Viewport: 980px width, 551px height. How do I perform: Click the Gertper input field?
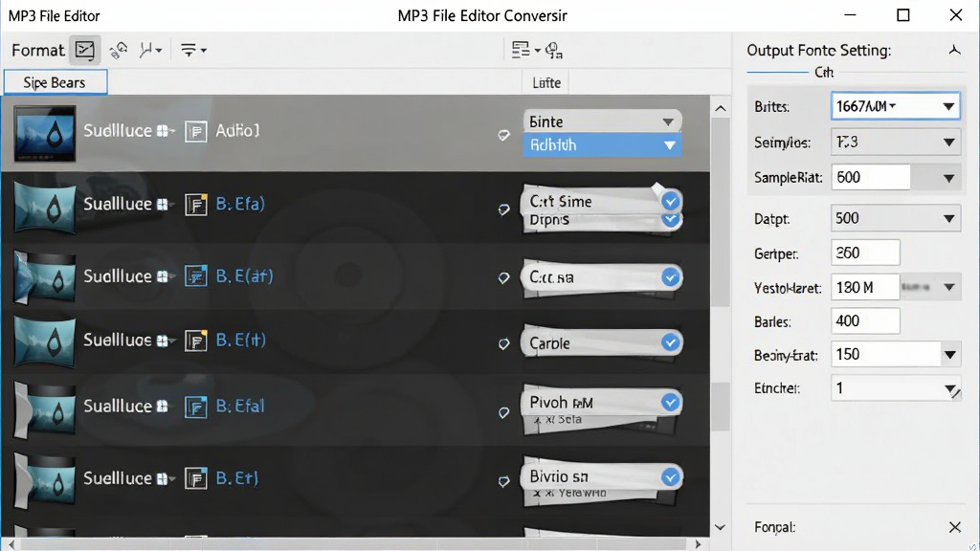[865, 253]
